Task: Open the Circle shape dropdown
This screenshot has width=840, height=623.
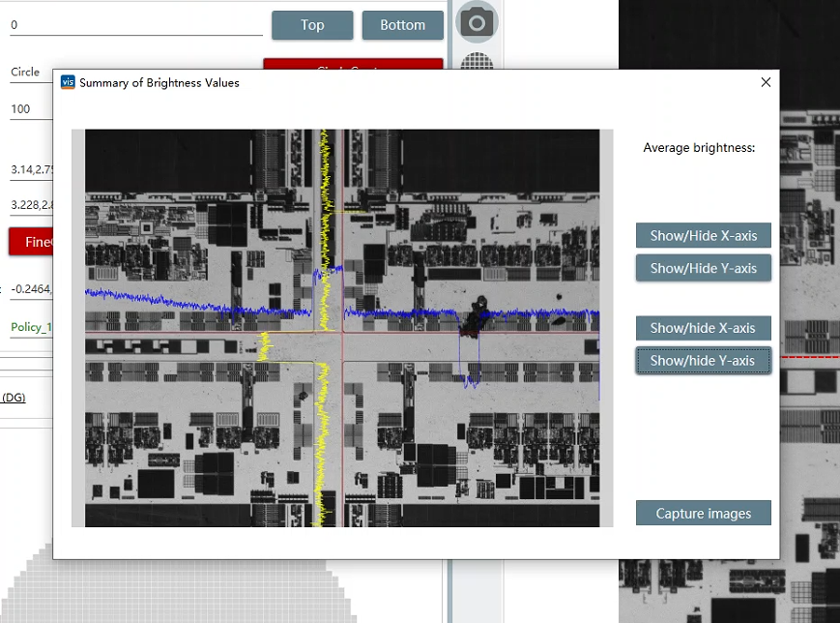Action: point(31,73)
